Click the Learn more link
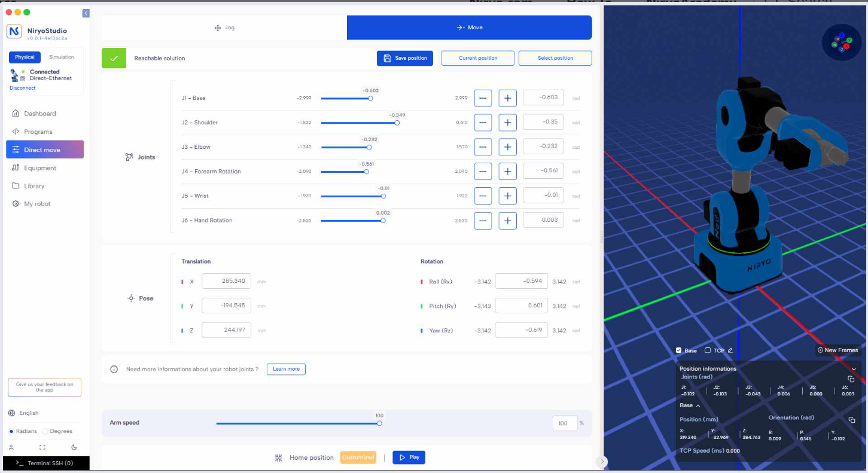 (286, 369)
